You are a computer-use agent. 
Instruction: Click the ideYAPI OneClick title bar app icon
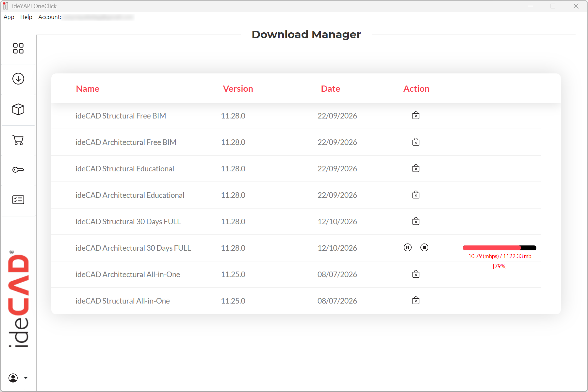(x=6, y=6)
